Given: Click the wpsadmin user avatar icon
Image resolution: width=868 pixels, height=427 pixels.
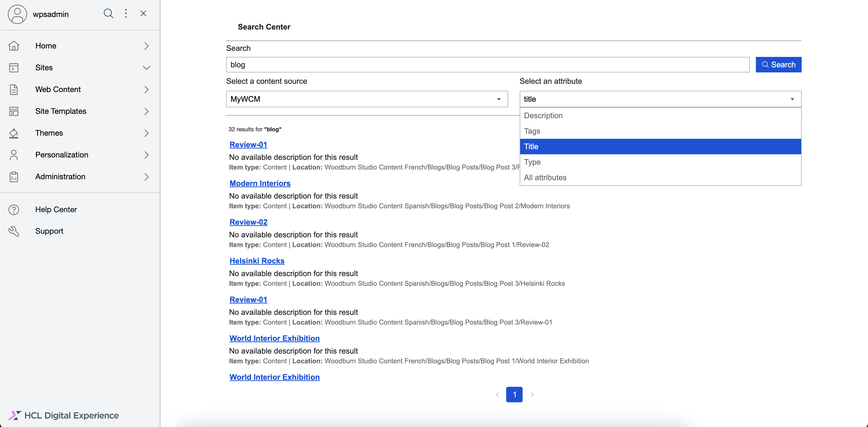Looking at the screenshot, I should pos(17,14).
